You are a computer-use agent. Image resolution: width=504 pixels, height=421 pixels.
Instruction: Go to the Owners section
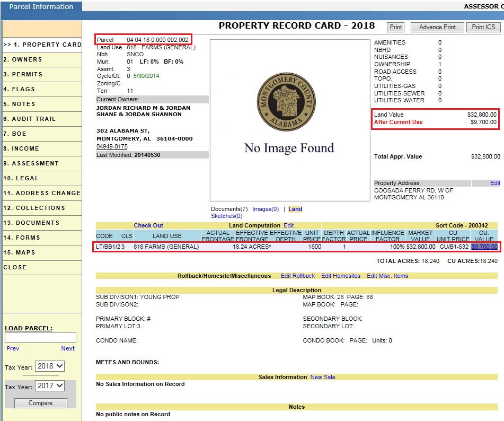point(42,59)
